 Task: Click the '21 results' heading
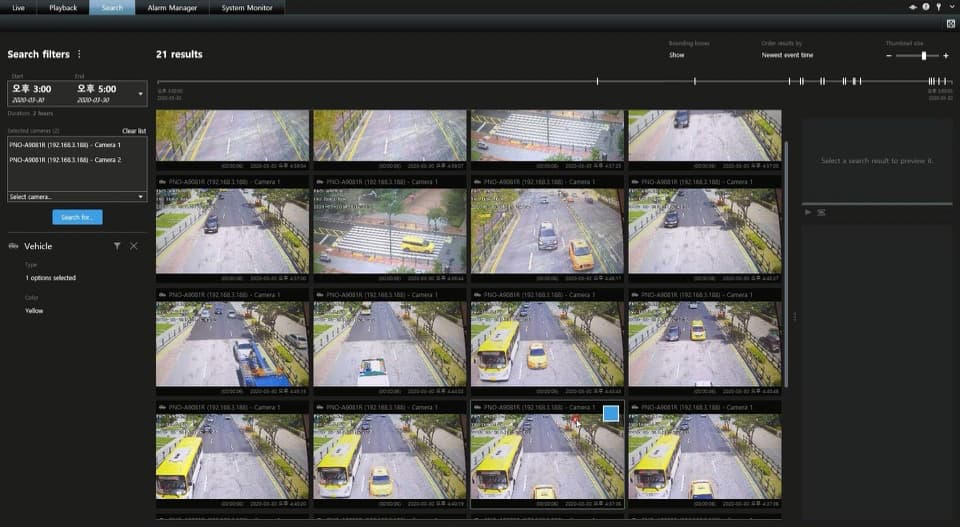pos(179,54)
